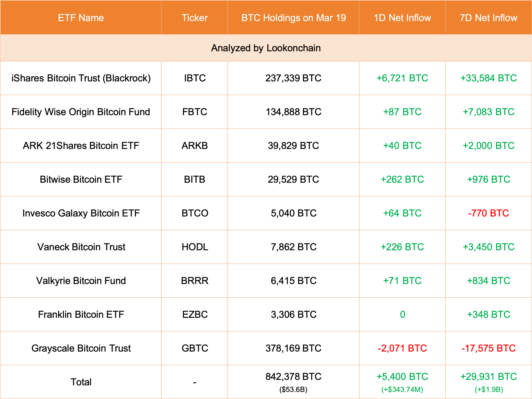Click the 7D Net Inflow header
Viewport: 532px width, 399px height.
489,18
